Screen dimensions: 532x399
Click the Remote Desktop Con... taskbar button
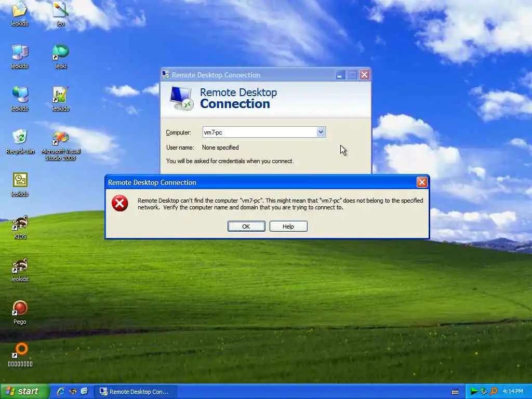136,392
